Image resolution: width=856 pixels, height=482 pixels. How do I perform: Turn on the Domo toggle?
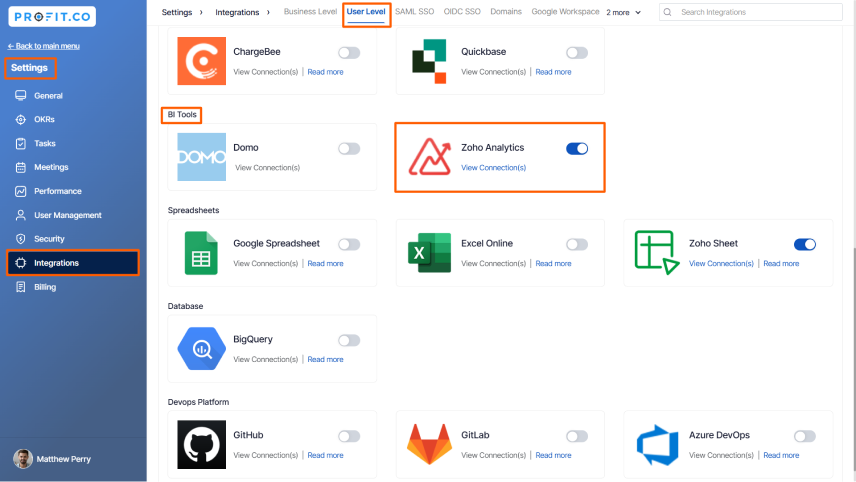point(349,148)
